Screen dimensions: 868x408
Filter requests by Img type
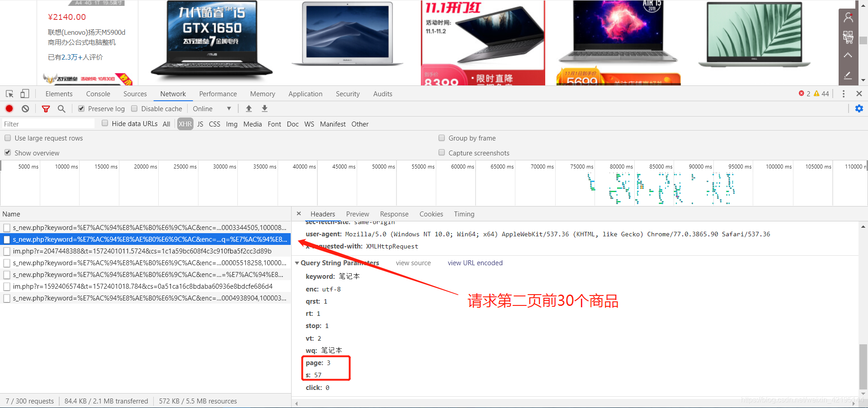click(x=232, y=124)
